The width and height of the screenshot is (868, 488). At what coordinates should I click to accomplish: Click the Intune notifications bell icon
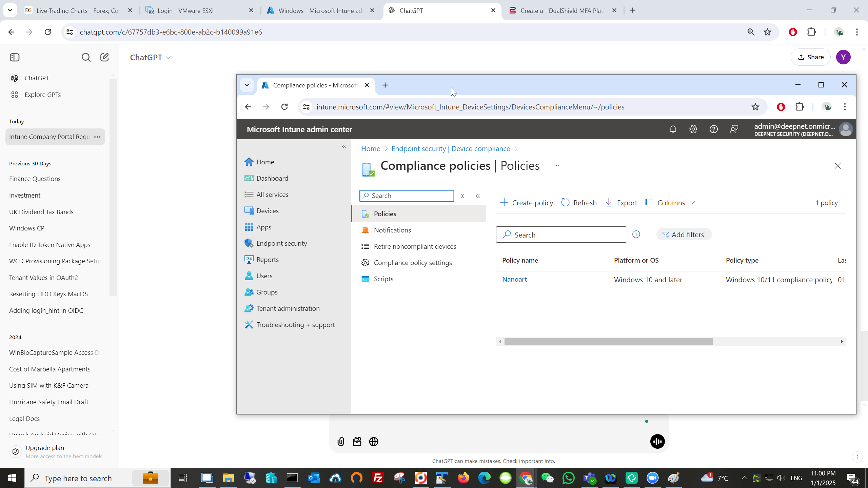point(673,129)
